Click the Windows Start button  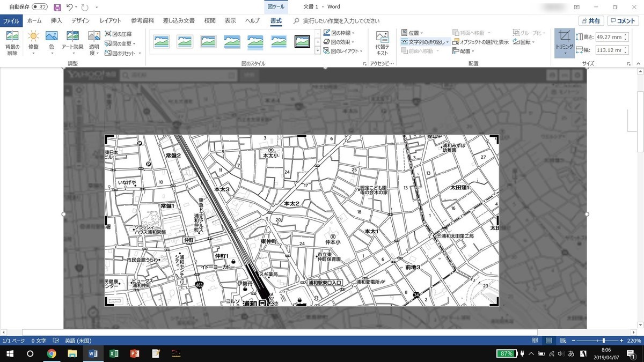[x=10, y=353]
